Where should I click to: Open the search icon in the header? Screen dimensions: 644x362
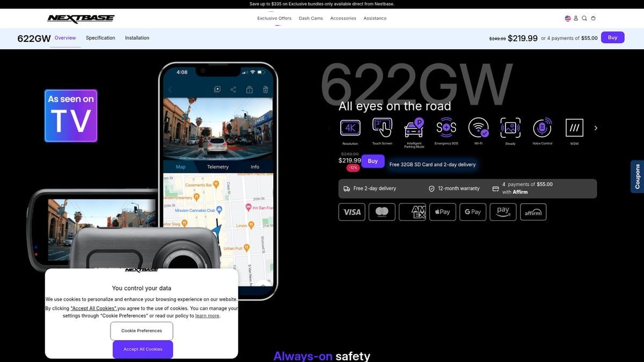click(x=584, y=18)
